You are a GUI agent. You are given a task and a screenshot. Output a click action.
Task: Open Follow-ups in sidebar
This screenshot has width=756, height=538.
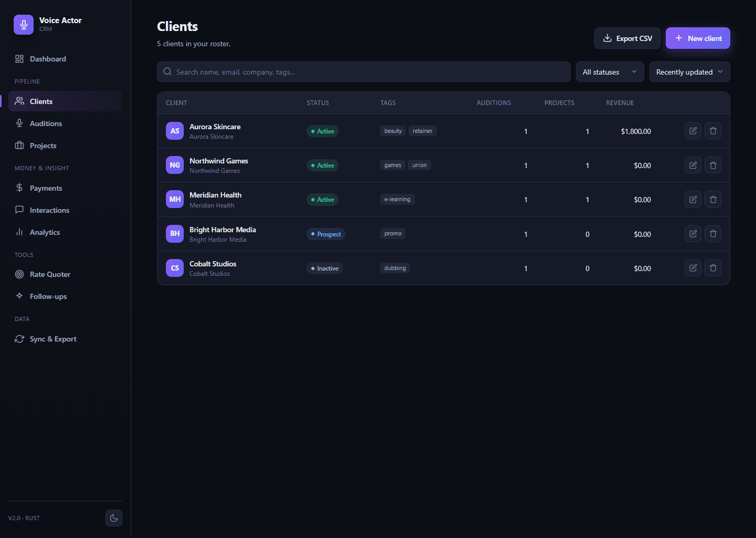pyautogui.click(x=65, y=296)
